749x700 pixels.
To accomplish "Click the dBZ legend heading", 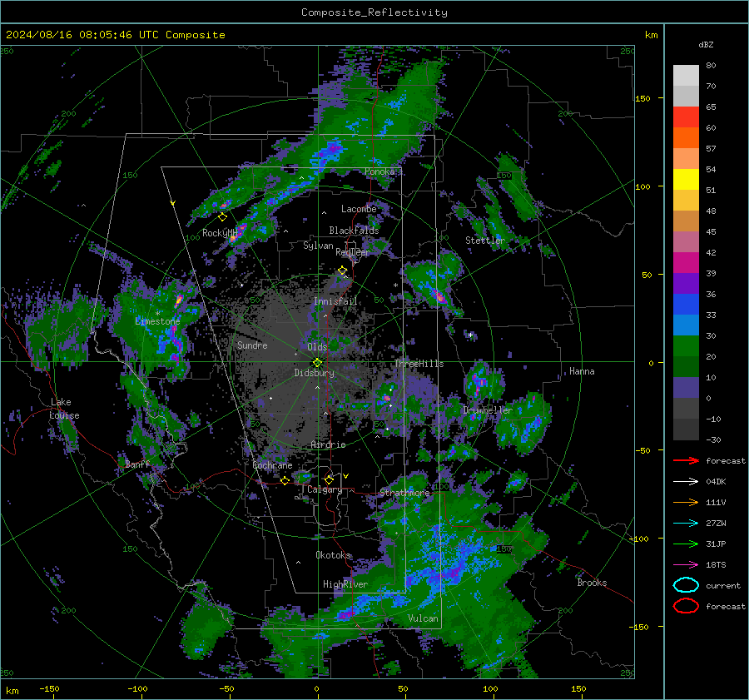I will (x=706, y=44).
